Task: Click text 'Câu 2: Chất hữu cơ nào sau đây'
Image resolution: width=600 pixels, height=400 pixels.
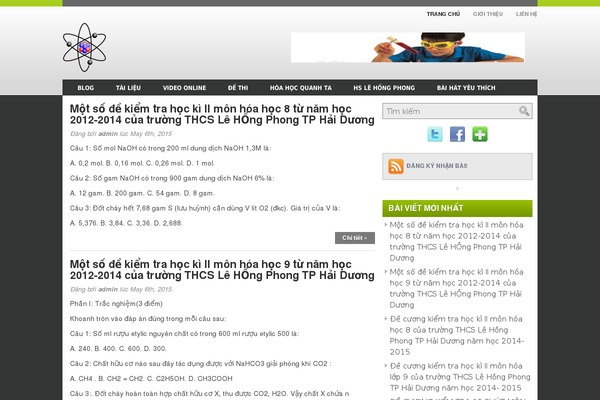Action: (201, 363)
